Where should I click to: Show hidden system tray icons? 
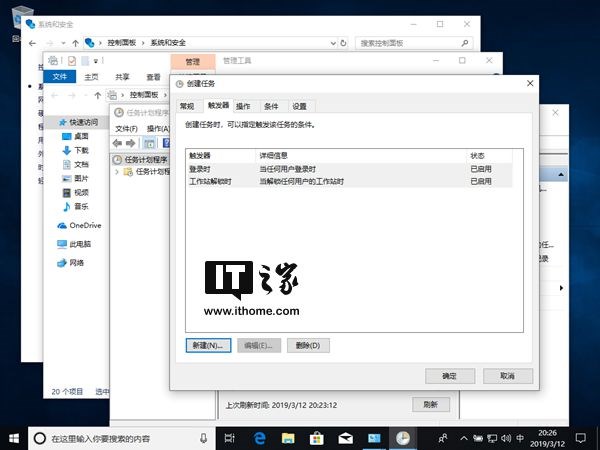coord(464,438)
